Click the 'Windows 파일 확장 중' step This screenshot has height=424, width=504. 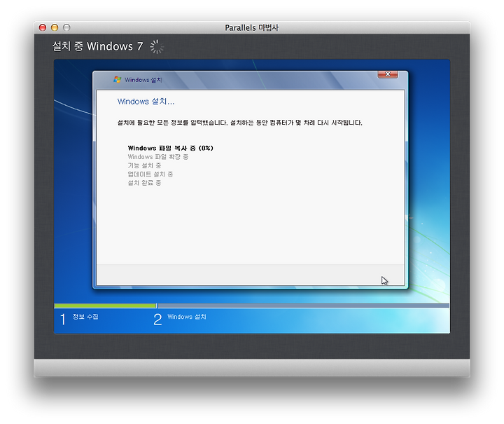pyautogui.click(x=157, y=157)
